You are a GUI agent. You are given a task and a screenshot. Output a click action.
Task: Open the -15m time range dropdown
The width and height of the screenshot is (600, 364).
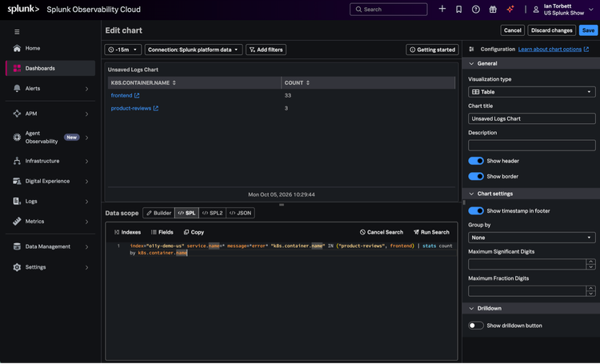(123, 50)
